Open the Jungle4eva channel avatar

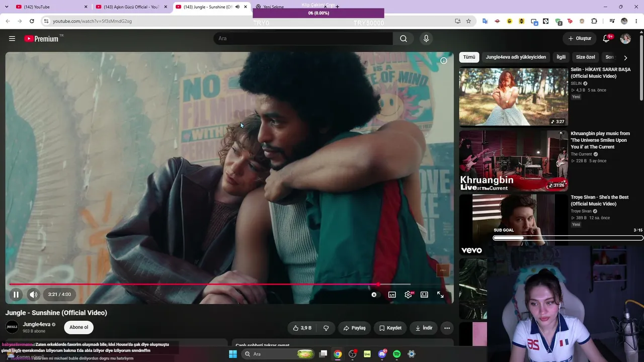pos(12,327)
